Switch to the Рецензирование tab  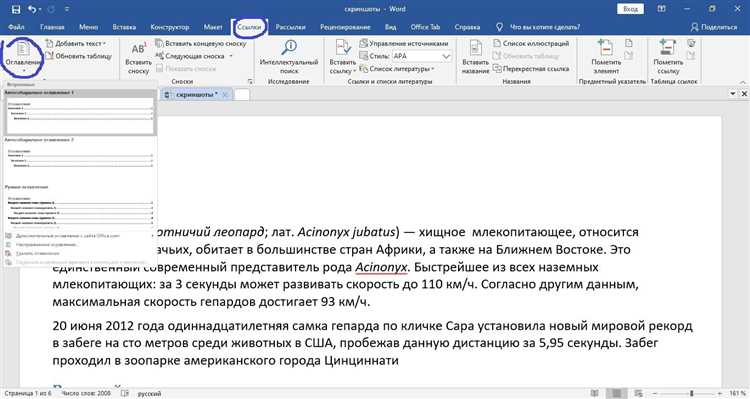pyautogui.click(x=345, y=27)
